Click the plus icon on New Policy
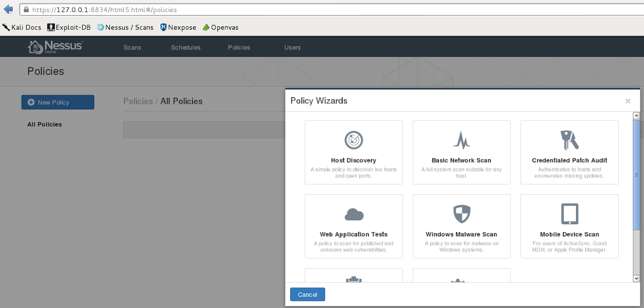The width and height of the screenshot is (644, 308). (31, 102)
